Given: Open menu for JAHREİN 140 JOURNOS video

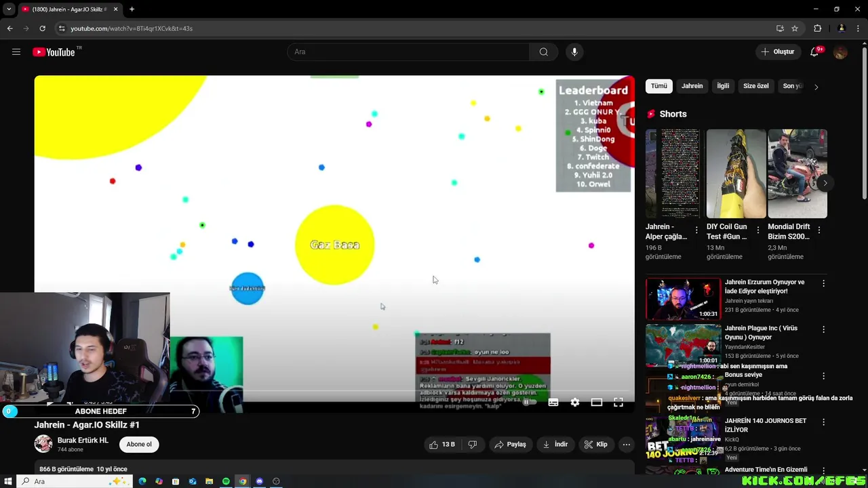Looking at the screenshot, I should pos(824,422).
